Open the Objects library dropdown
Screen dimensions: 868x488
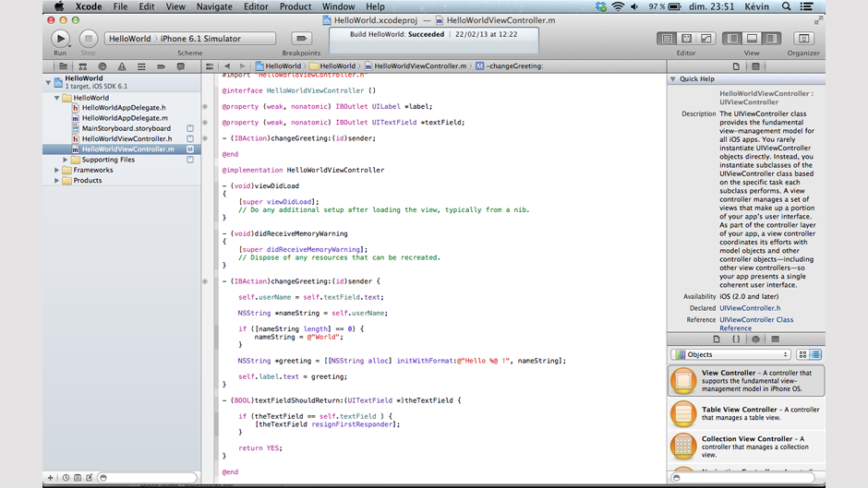730,354
